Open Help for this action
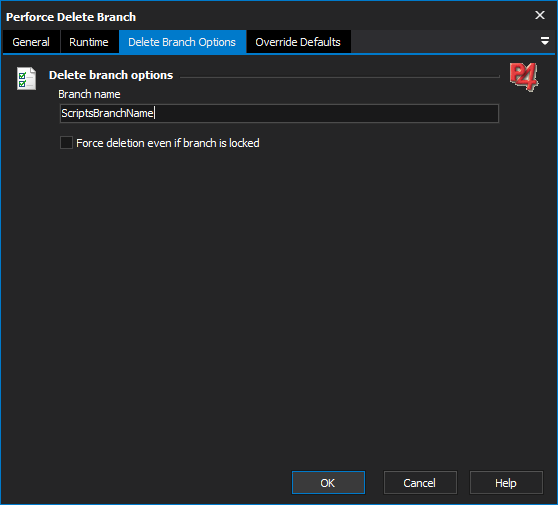This screenshot has width=558, height=505. [x=506, y=483]
